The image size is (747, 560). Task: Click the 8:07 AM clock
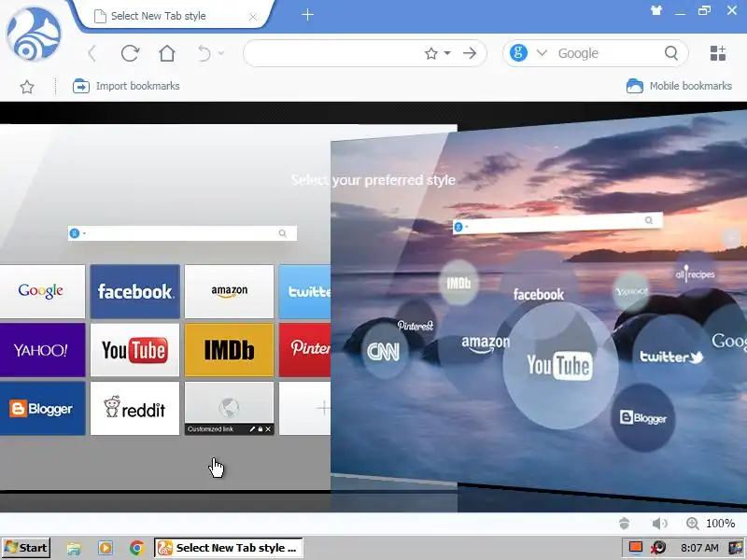pyautogui.click(x=698, y=548)
